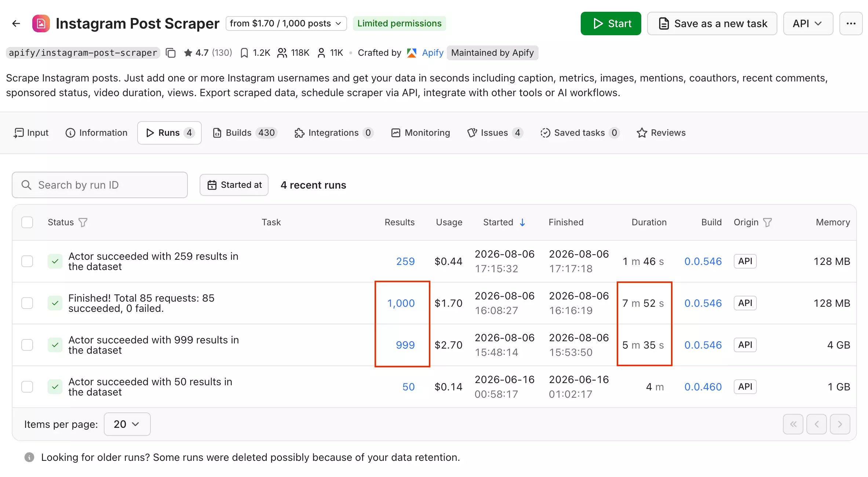Jump to first page of runs
Image resolution: width=868 pixels, height=477 pixels.
[x=793, y=424]
